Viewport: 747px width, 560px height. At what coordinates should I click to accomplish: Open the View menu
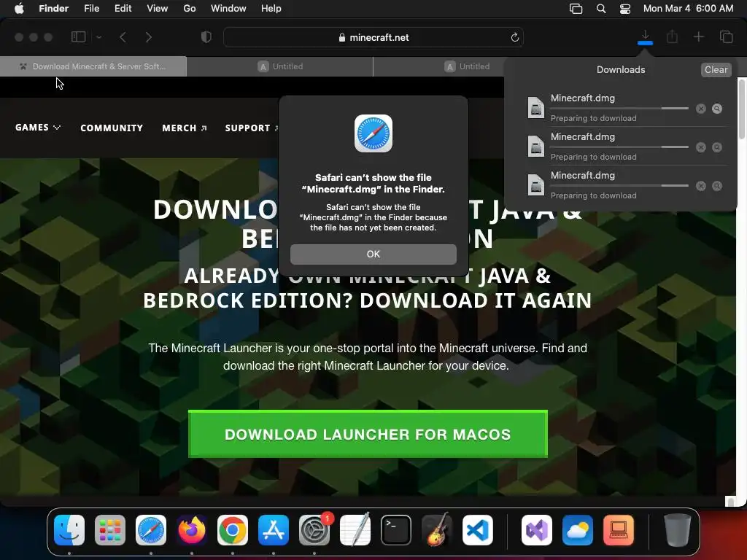158,9
